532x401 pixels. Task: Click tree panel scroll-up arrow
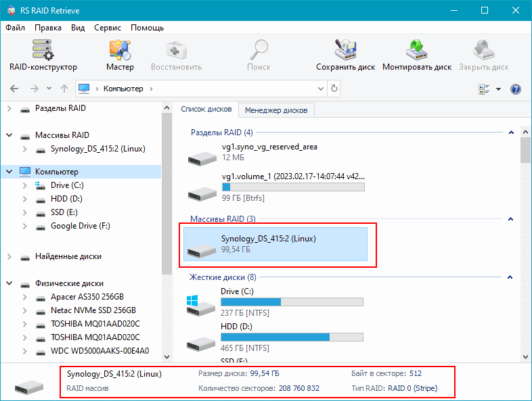tap(167, 108)
